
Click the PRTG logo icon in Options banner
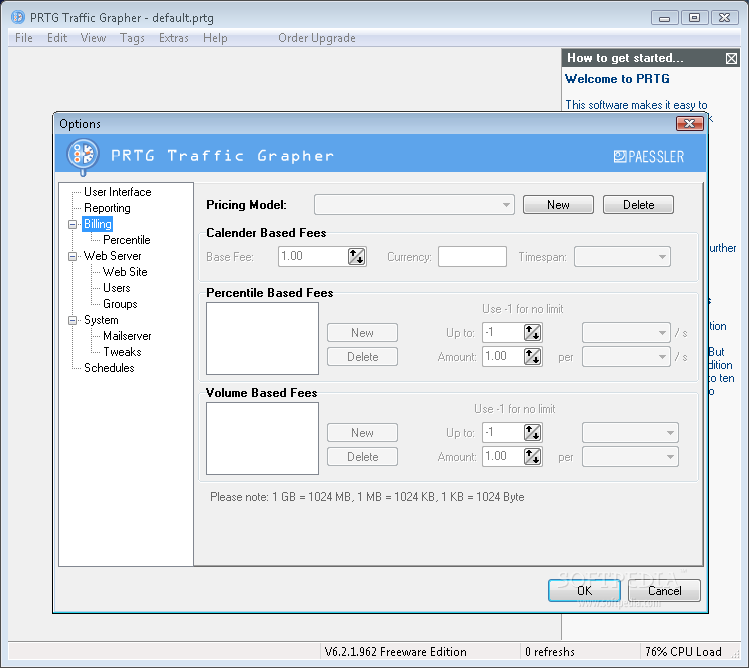(83, 155)
